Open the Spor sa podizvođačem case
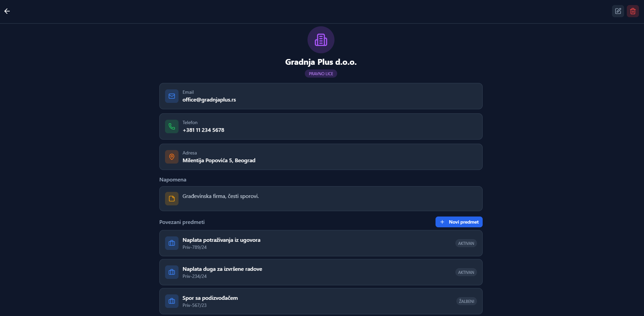Viewport: 644px width, 316px height. pos(210,298)
